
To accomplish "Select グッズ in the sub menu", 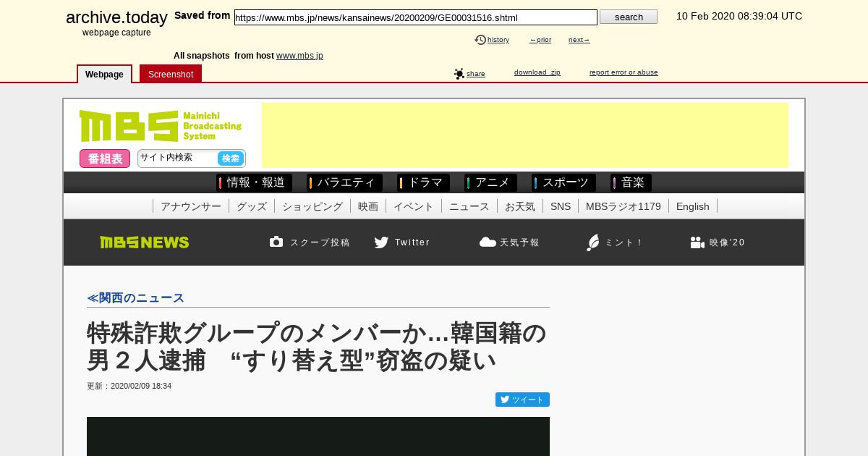I will pos(252,206).
